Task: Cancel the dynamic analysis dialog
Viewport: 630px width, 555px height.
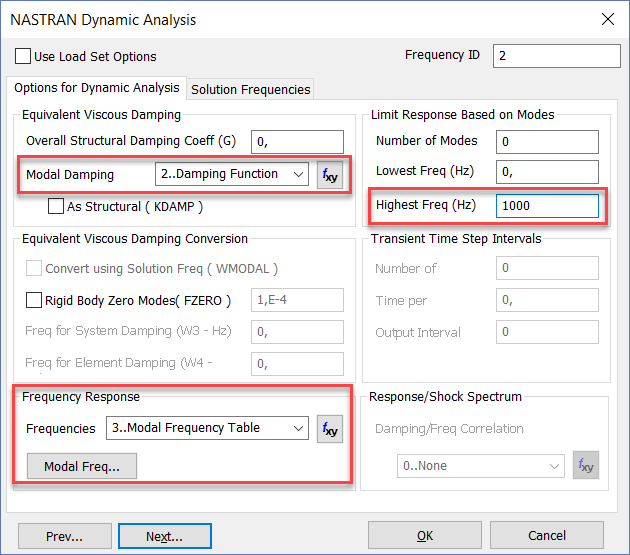Action: pyautogui.click(x=547, y=535)
